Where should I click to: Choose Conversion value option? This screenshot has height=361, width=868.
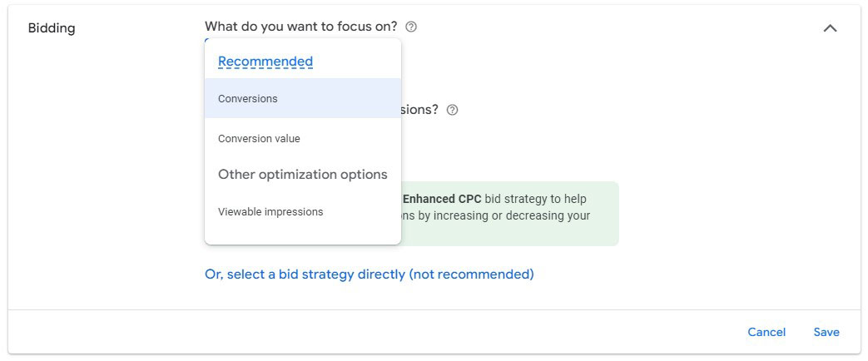pos(303,138)
